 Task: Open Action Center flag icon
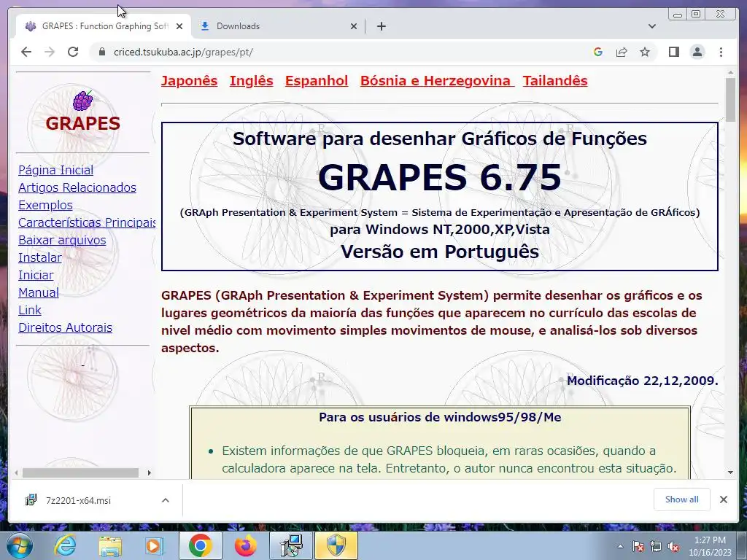click(x=638, y=546)
